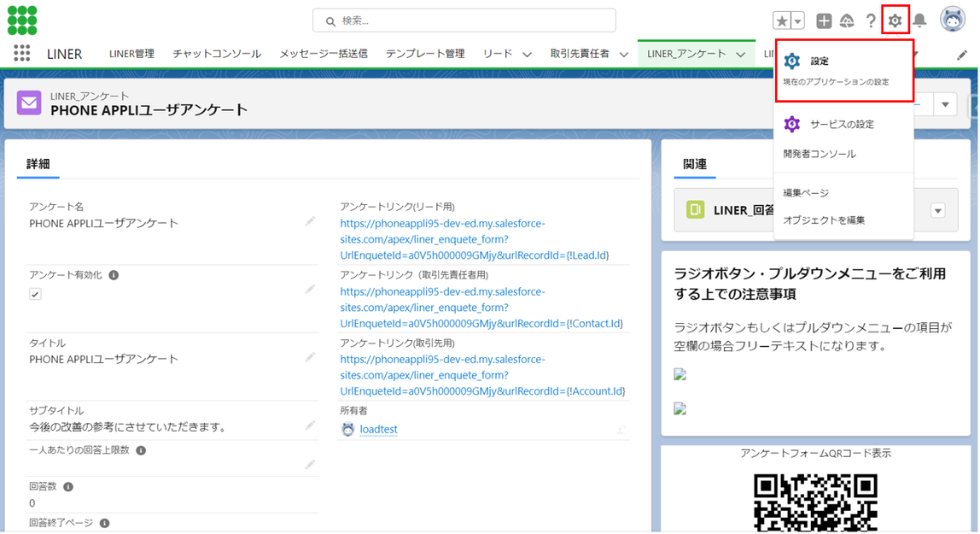Open the user profile avatar
This screenshot has height=534, width=980.
(x=953, y=20)
